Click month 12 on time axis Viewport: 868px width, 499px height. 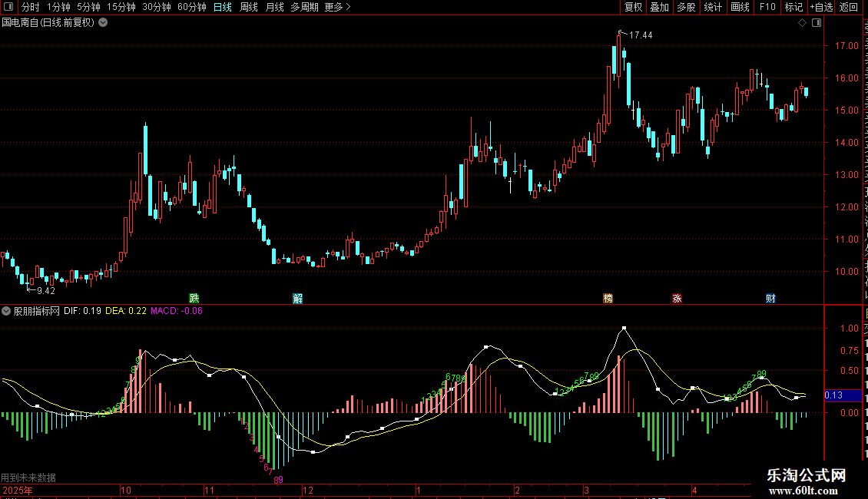point(308,490)
